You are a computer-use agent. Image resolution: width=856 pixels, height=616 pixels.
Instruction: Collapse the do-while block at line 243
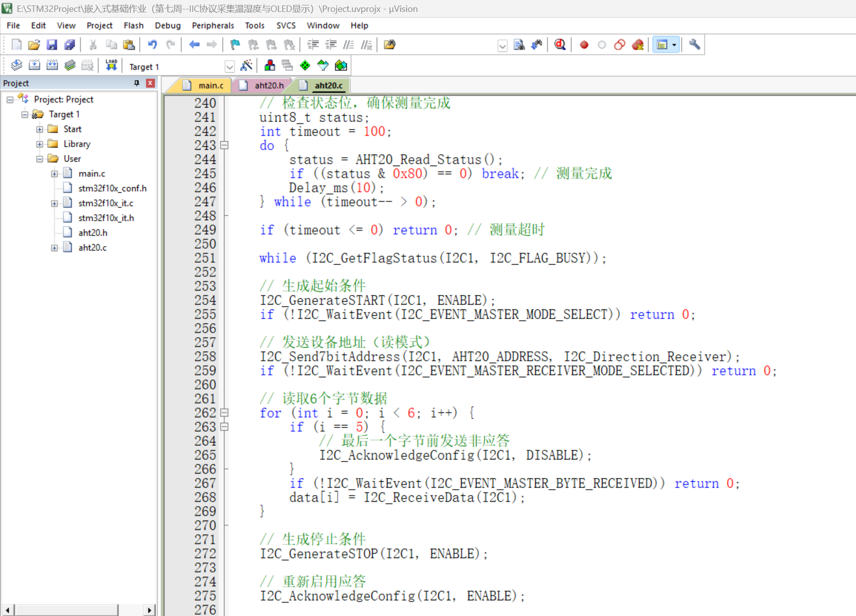tap(224, 145)
